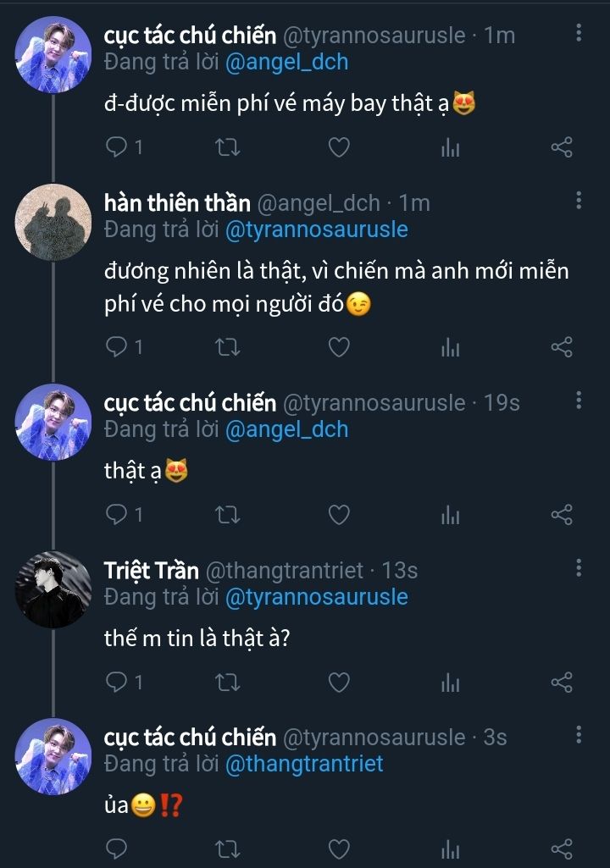Open more options on the "ủa" tweet
Viewport: 610px width, 868px height.
tap(579, 735)
